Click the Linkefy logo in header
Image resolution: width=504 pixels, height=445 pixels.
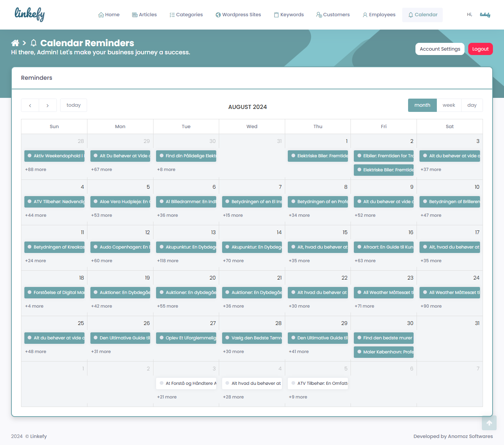(30, 14)
